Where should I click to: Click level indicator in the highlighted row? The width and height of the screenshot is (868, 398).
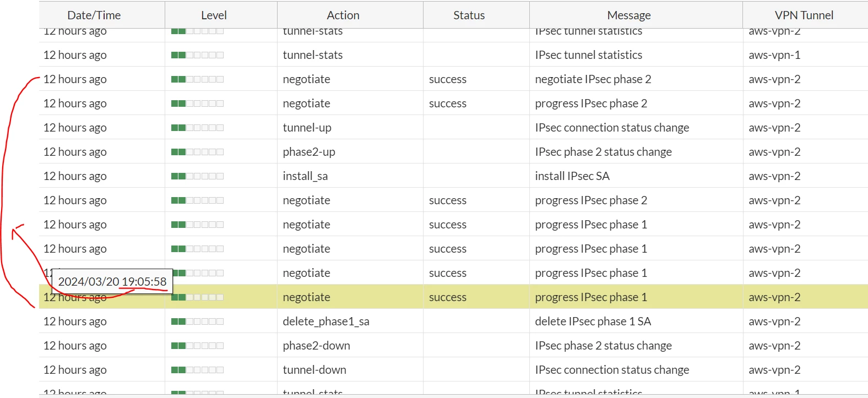pos(197,297)
